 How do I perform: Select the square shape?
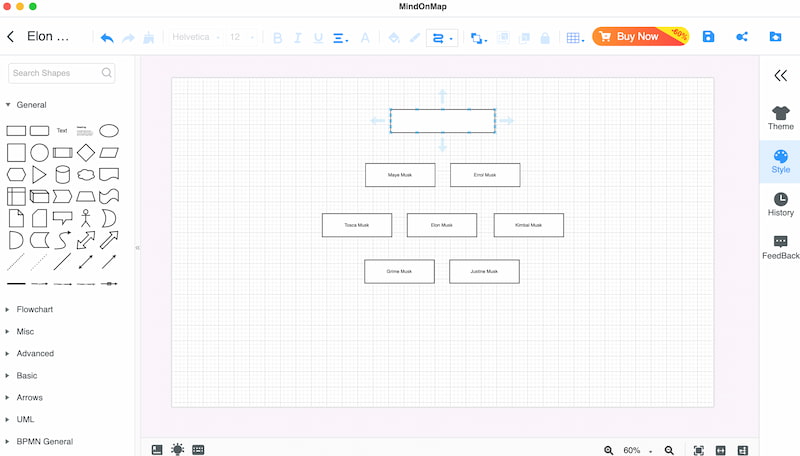pos(16,153)
